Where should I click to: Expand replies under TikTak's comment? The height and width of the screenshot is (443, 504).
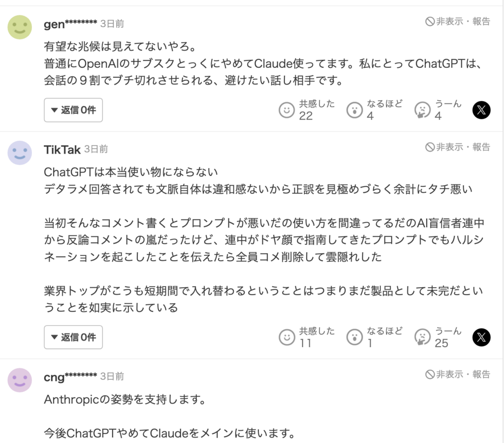tap(73, 337)
